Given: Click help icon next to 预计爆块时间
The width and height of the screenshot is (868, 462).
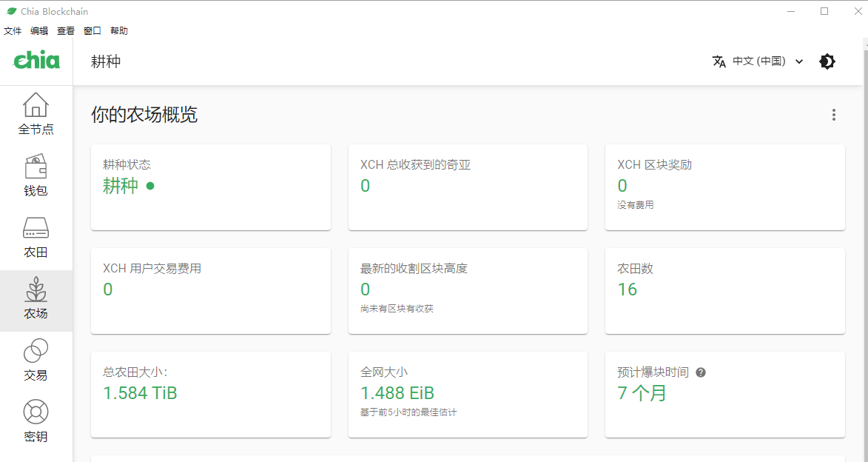Looking at the screenshot, I should [700, 373].
